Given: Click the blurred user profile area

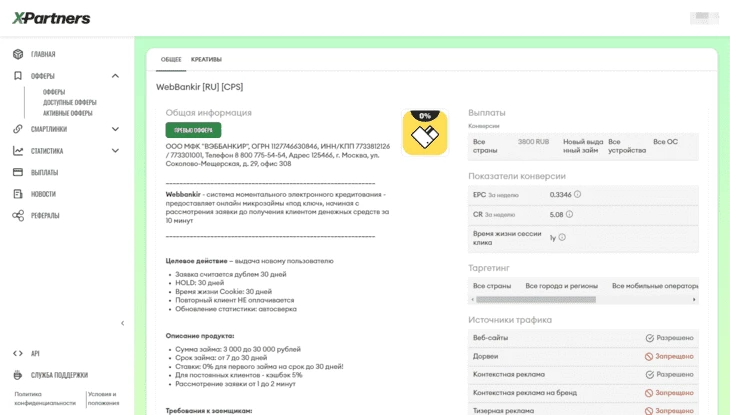Looking at the screenshot, I should tap(704, 17).
